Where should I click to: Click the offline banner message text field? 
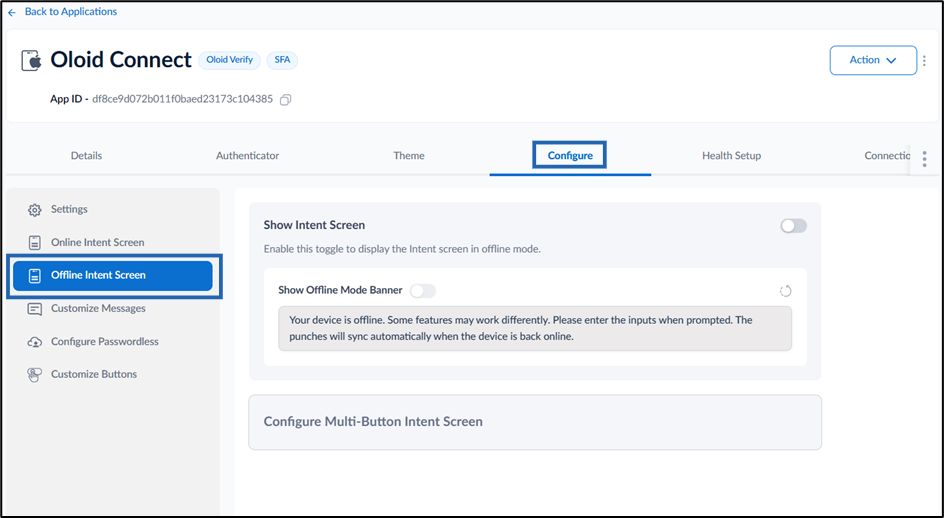pyautogui.click(x=535, y=328)
